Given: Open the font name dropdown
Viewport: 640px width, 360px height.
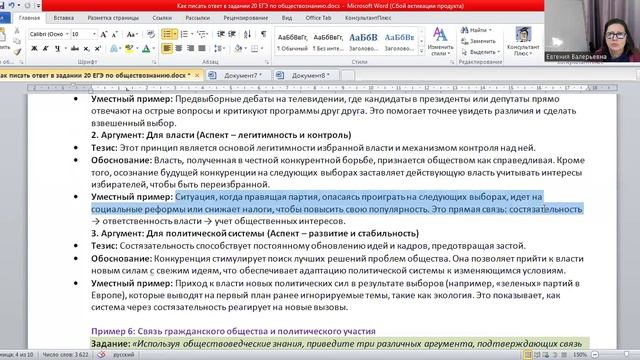Looking at the screenshot, I should click(67, 34).
